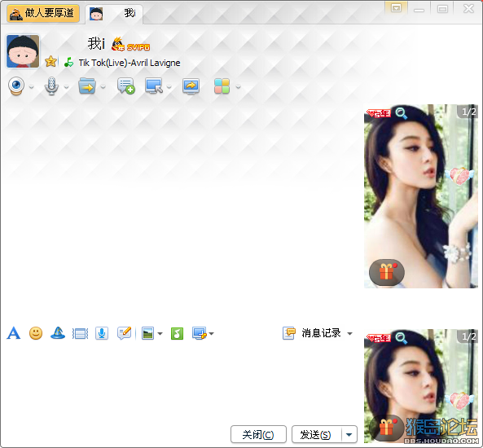Open the smiley emoticon picker

tap(36, 333)
